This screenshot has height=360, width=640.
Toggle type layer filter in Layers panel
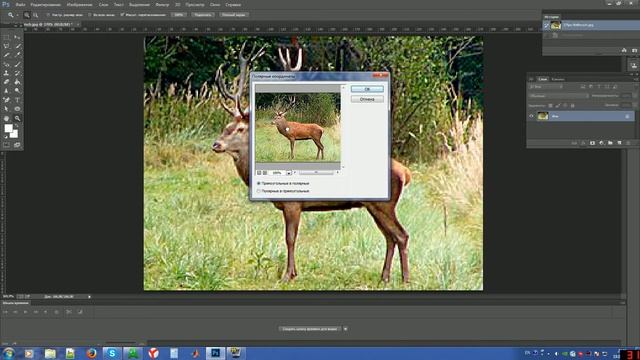(x=599, y=87)
